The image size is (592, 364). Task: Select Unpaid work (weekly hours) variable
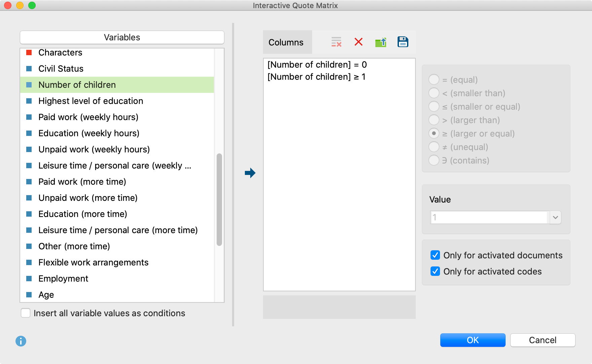click(117, 149)
